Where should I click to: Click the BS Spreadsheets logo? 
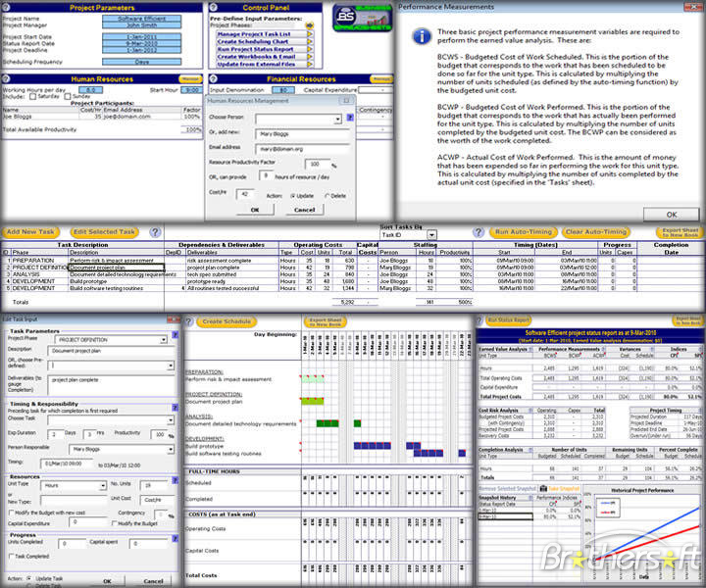pos(362,18)
